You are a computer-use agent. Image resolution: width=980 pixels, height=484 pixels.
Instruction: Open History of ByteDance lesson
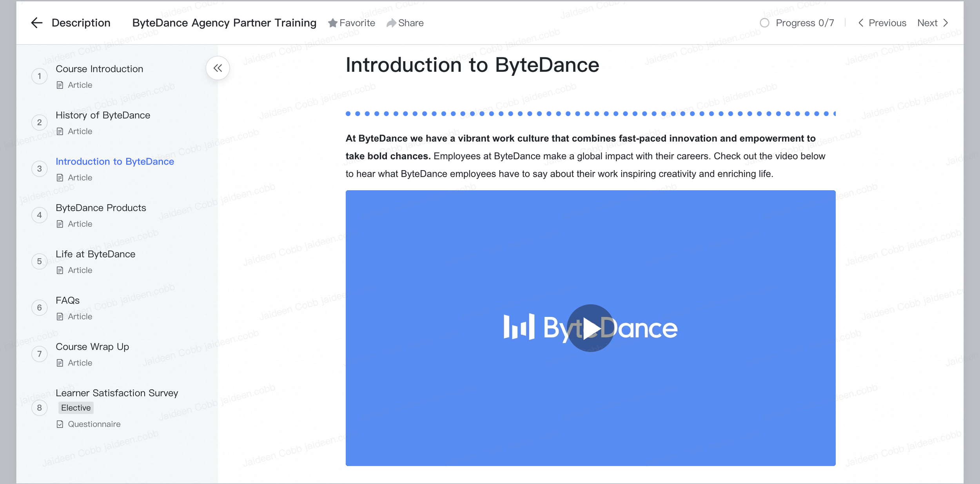[x=103, y=115]
